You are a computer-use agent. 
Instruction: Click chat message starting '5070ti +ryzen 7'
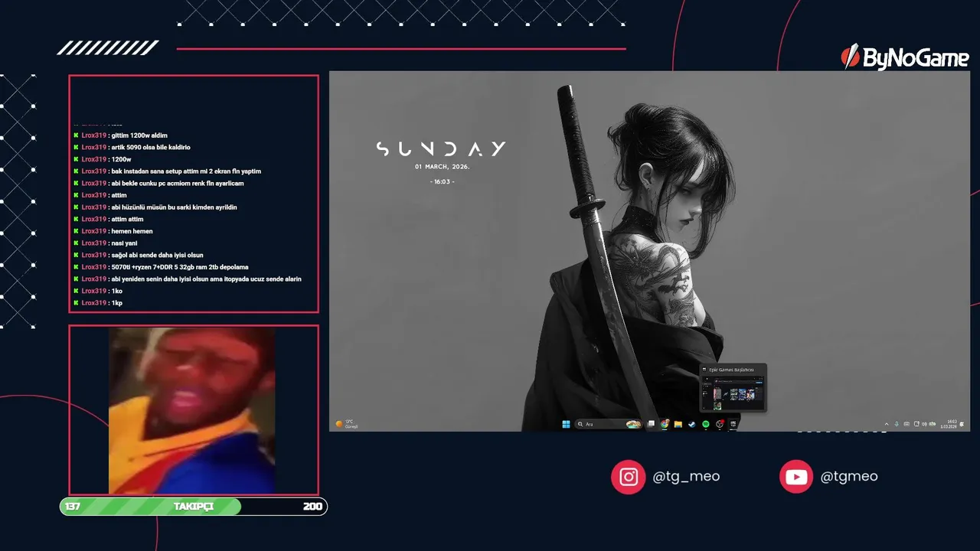pos(179,267)
